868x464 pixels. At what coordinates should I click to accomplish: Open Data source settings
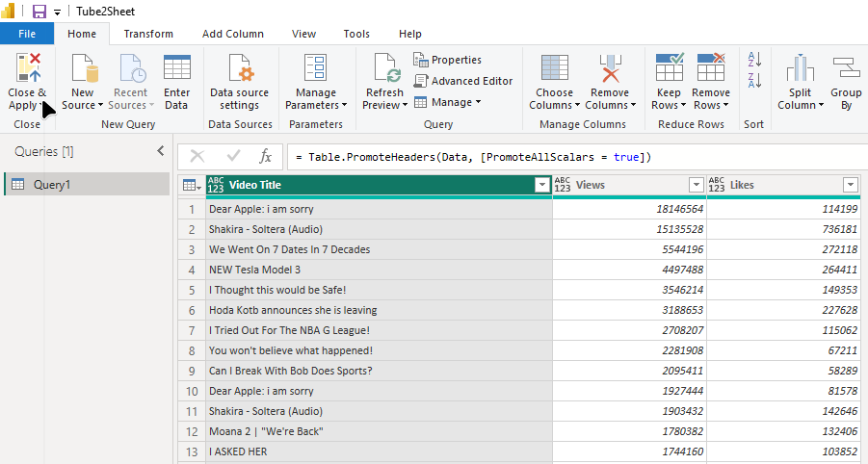pyautogui.click(x=239, y=83)
